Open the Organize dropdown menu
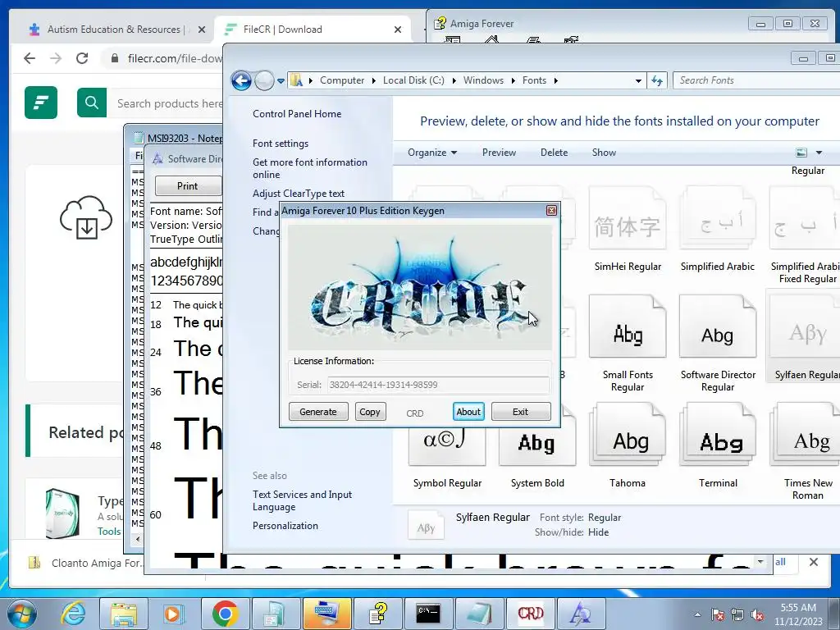 tap(431, 153)
